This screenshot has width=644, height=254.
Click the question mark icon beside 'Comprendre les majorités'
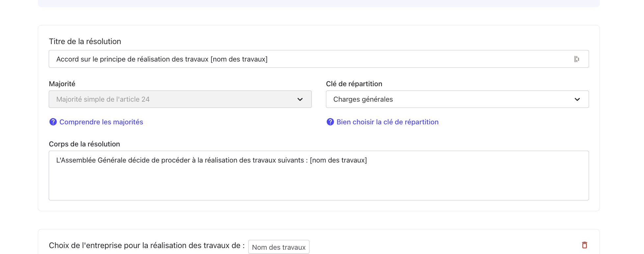click(x=53, y=122)
